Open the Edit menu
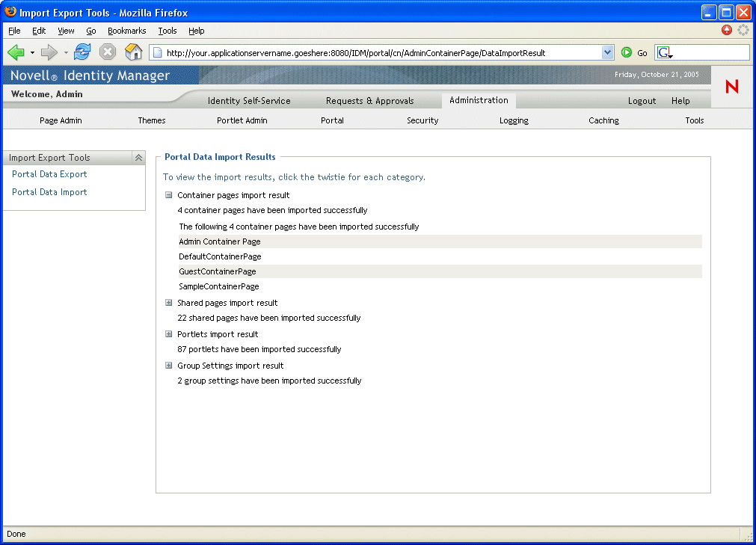The width and height of the screenshot is (756, 545). (x=39, y=31)
